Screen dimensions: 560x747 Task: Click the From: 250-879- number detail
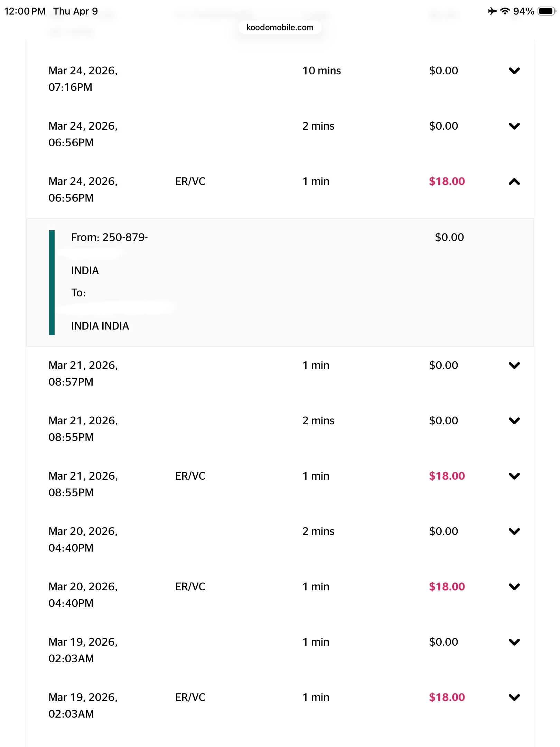pos(109,238)
